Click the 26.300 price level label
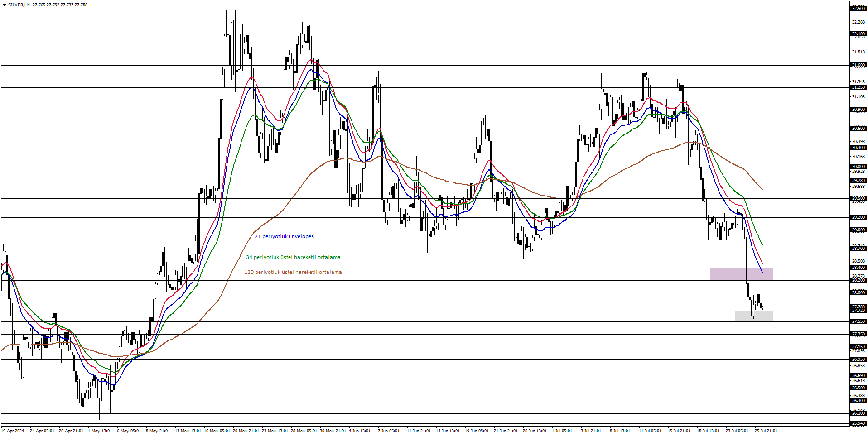 click(858, 401)
